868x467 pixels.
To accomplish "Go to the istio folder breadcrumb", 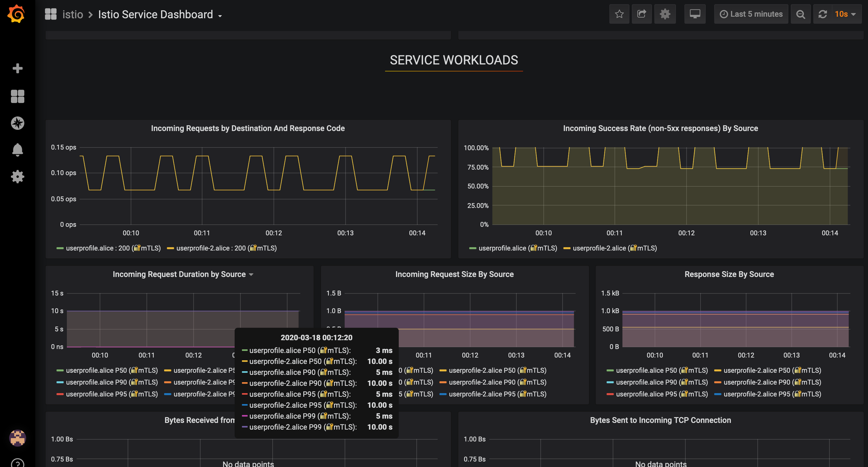I will tap(73, 15).
